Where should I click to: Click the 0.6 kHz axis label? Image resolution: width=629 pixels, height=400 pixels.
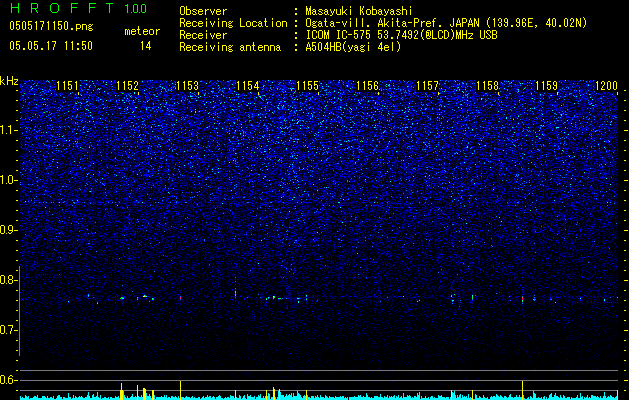click(9, 380)
